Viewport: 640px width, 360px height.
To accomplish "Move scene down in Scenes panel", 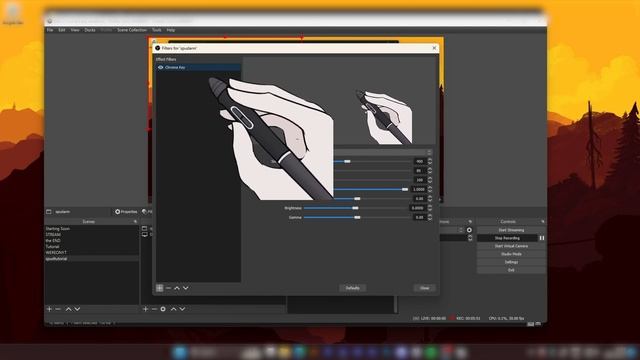I will 77,309.
